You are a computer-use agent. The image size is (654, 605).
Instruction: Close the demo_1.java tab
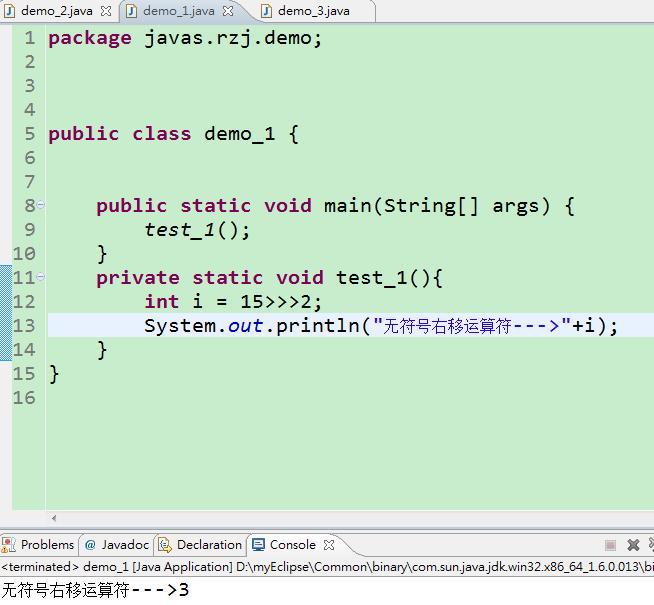tap(228, 12)
